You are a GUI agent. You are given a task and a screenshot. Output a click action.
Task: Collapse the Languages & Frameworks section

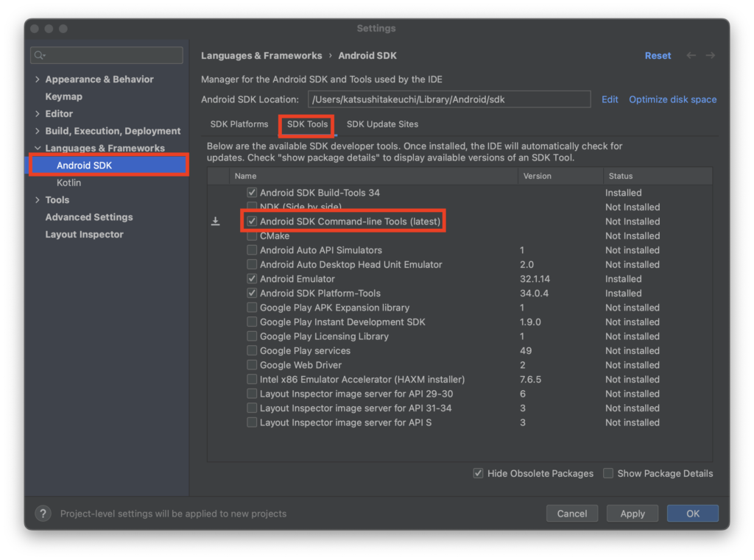point(38,148)
